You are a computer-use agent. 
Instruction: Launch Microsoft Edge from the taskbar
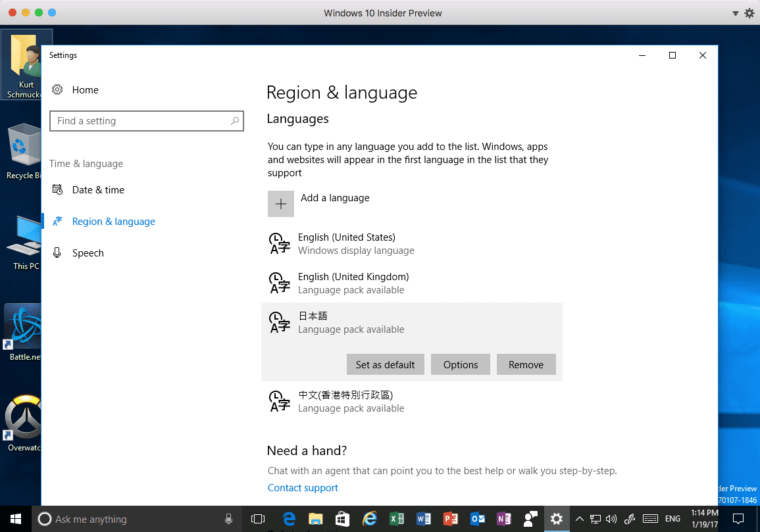click(x=290, y=519)
